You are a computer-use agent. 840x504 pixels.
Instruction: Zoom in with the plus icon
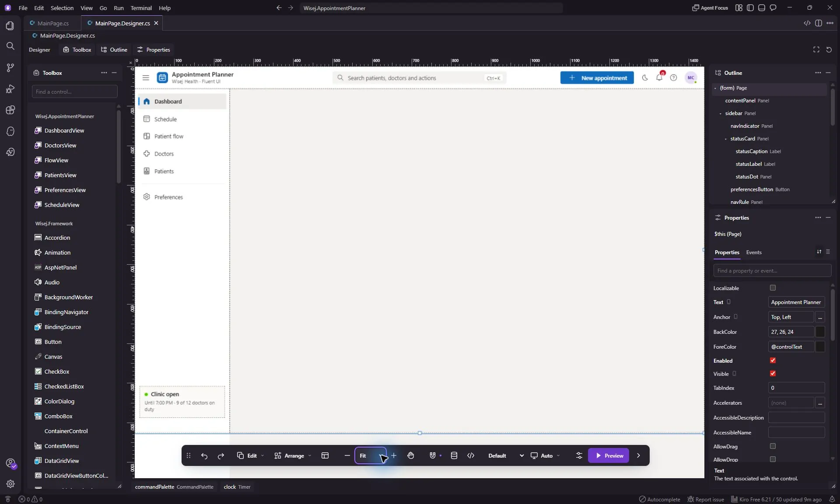click(394, 455)
